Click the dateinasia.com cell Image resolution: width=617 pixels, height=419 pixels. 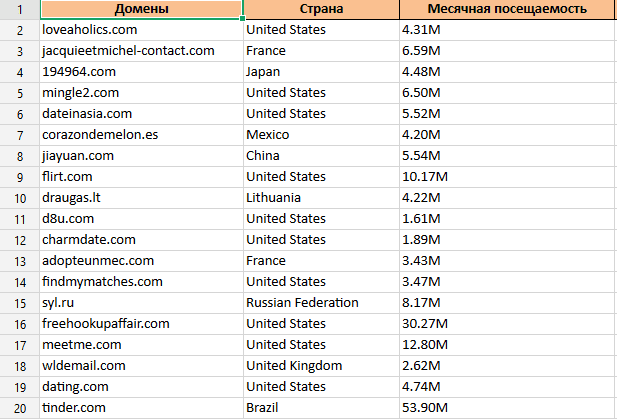(141, 114)
